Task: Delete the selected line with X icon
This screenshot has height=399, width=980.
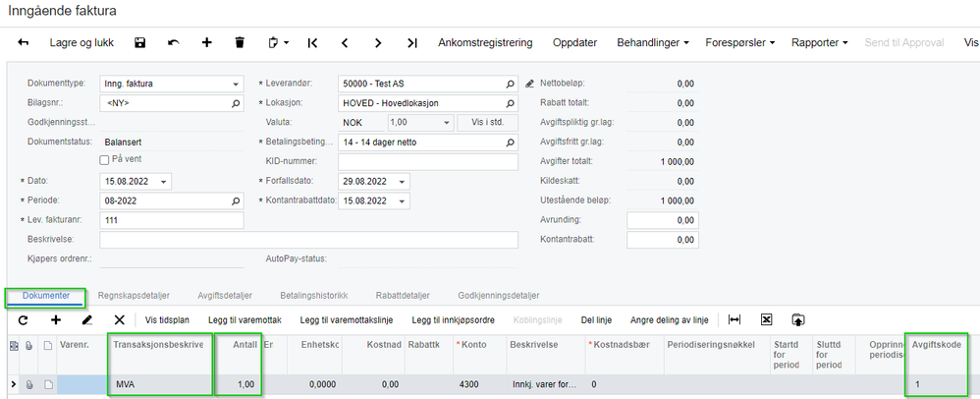Action: tap(120, 319)
